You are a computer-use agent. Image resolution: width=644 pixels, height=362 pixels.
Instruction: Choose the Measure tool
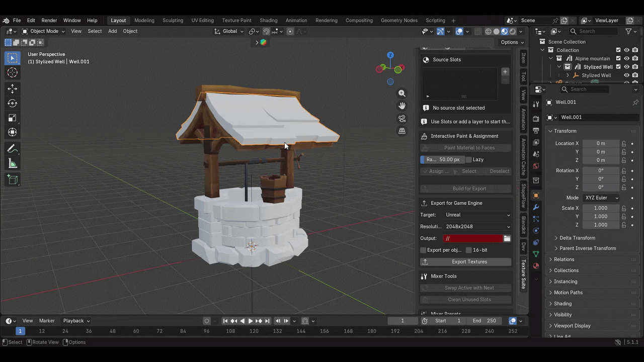(x=13, y=163)
